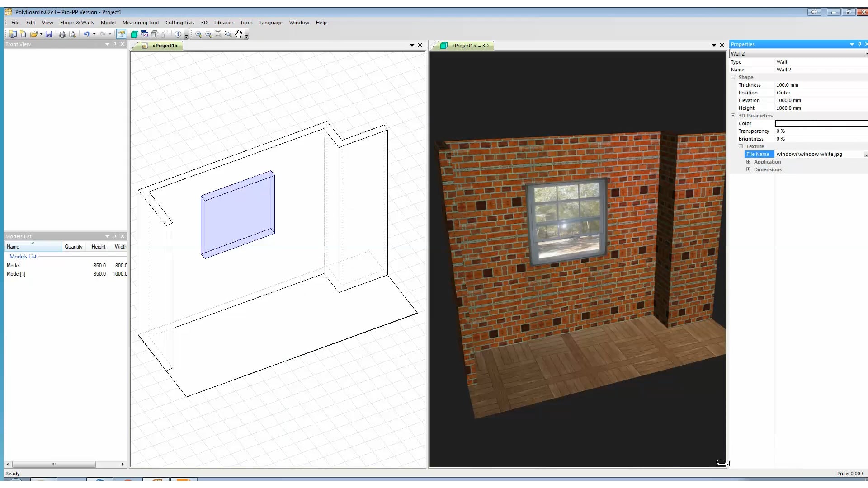Click the File Name browse button

coord(866,154)
